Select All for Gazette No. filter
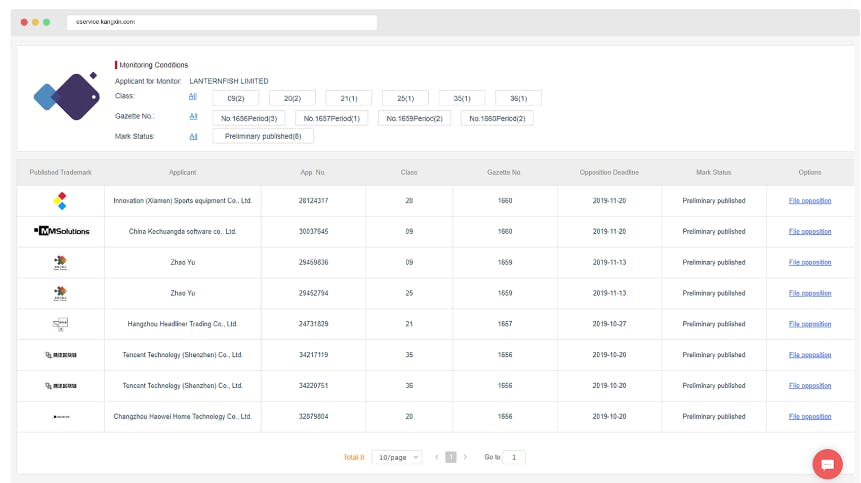Screen dimensions: 861x483 tap(193, 116)
